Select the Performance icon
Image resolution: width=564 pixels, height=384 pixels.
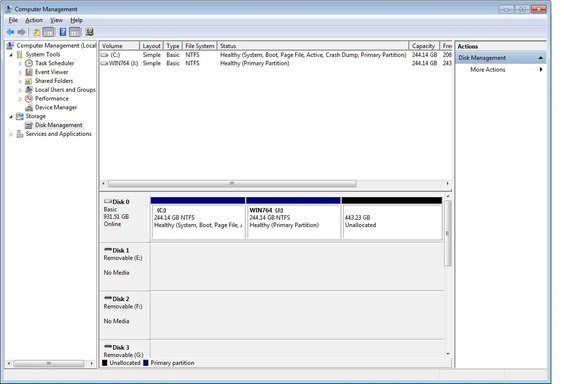(x=29, y=99)
